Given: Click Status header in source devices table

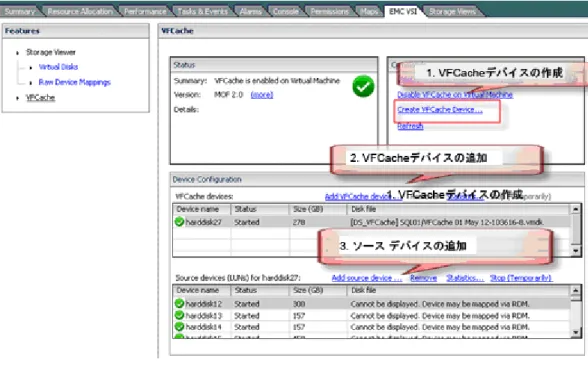Looking at the screenshot, I should click(x=260, y=290).
